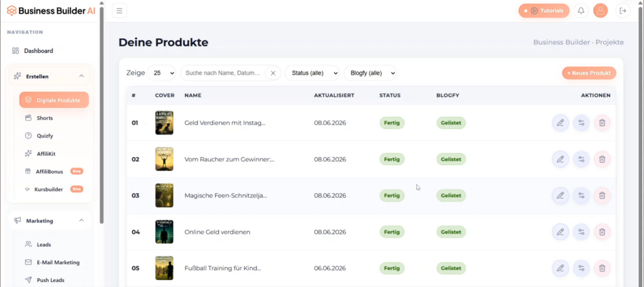The height and width of the screenshot is (287, 644).
Task: Open settings sliders for Fußball Training für Kind...
Action: pyautogui.click(x=581, y=268)
